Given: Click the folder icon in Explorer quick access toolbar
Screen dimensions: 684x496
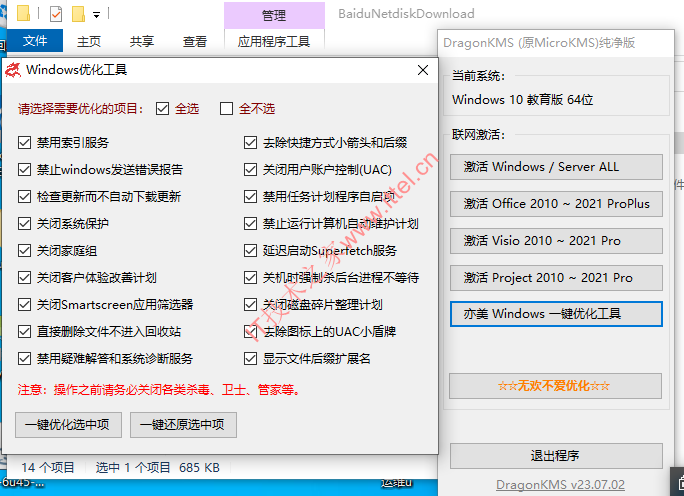Looking at the screenshot, I should (24, 14).
